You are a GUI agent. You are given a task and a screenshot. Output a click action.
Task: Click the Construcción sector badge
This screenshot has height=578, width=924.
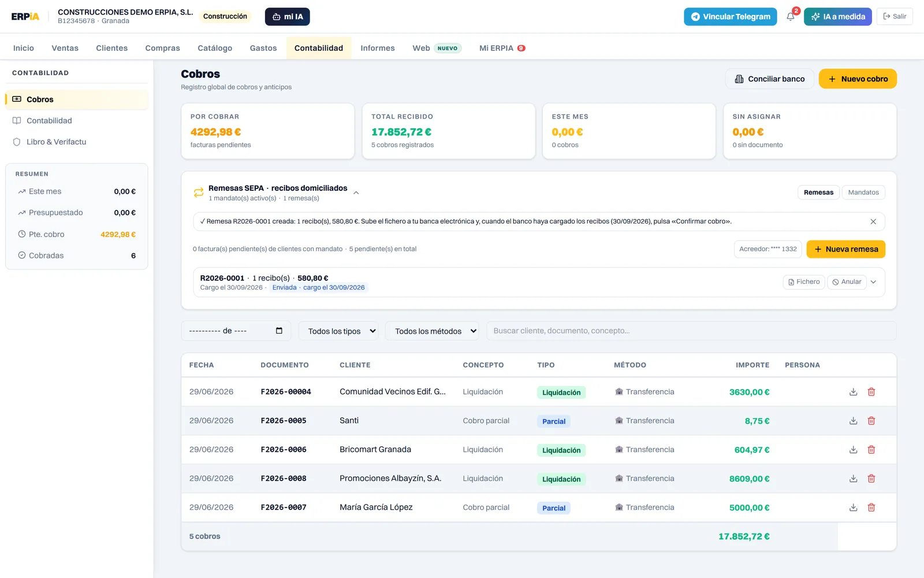coord(225,17)
